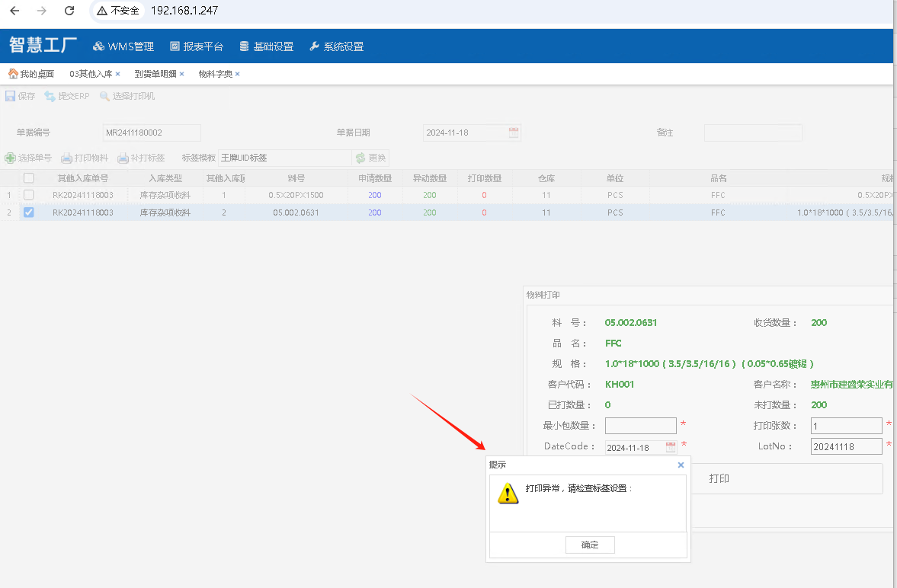Switch to the 到货单明细 tab
This screenshot has width=897, height=588.
(155, 74)
